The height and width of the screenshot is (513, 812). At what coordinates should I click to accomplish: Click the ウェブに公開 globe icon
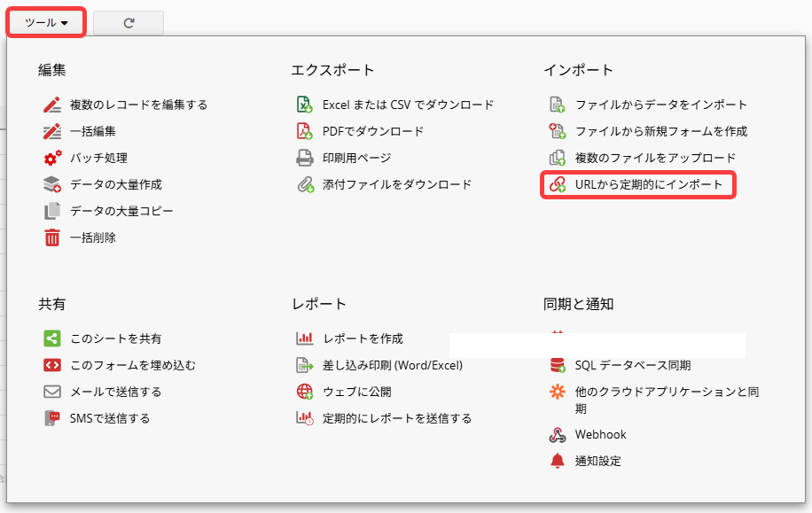click(x=305, y=392)
